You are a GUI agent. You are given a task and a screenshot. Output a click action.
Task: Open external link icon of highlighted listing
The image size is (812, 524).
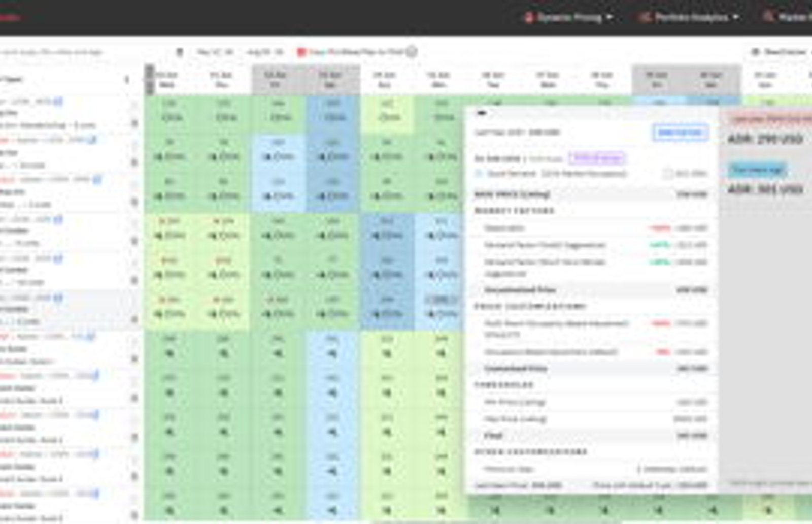pos(58,298)
